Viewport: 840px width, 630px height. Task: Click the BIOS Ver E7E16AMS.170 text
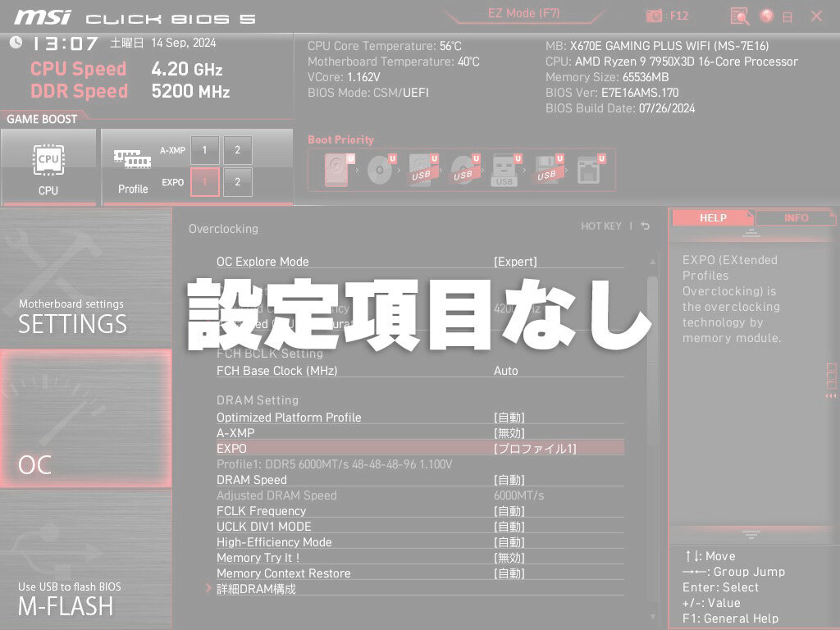(612, 93)
